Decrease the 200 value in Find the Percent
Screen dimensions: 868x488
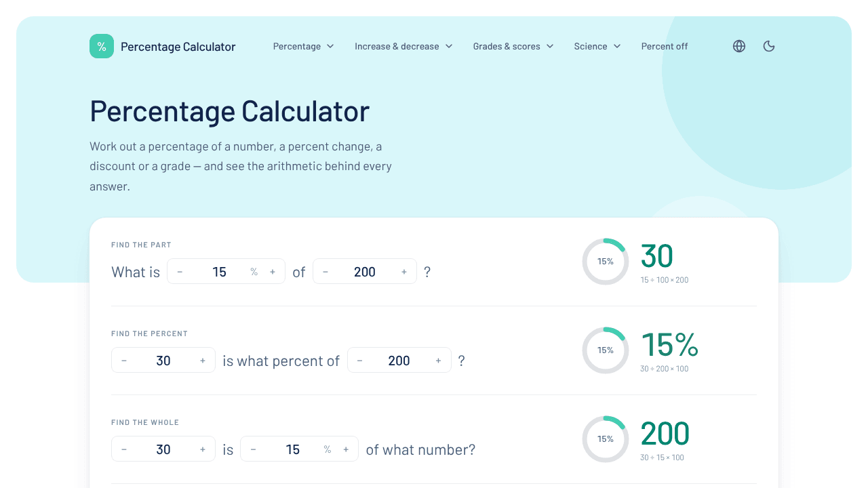click(x=360, y=361)
